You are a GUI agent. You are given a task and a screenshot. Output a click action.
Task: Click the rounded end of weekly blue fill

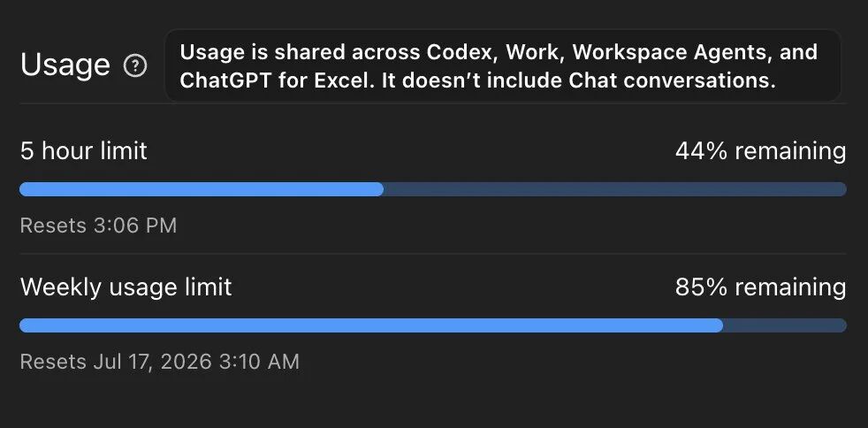click(x=718, y=325)
